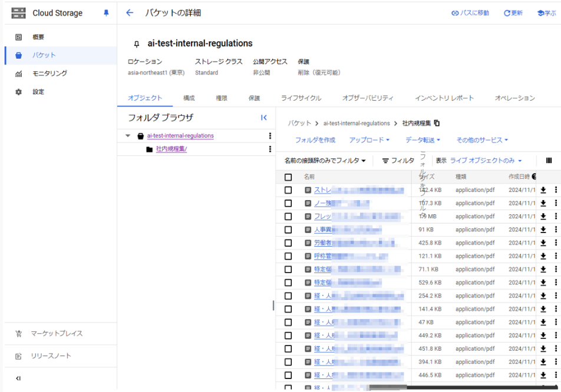The width and height of the screenshot is (561, 392).
Task: Expand the データ転送 dropdown menu
Action: click(424, 140)
